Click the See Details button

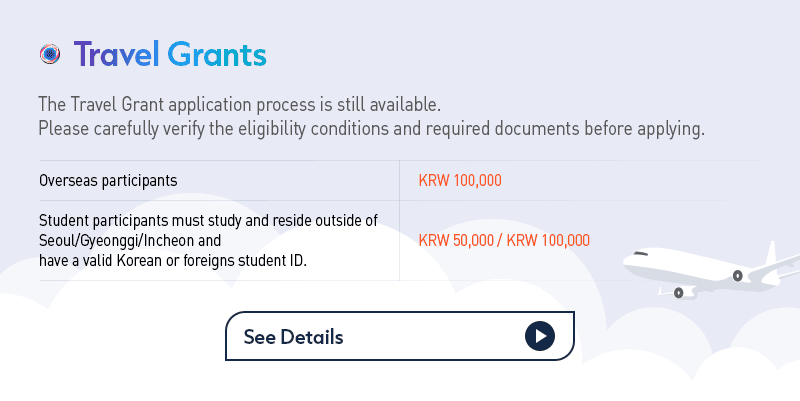(x=399, y=336)
